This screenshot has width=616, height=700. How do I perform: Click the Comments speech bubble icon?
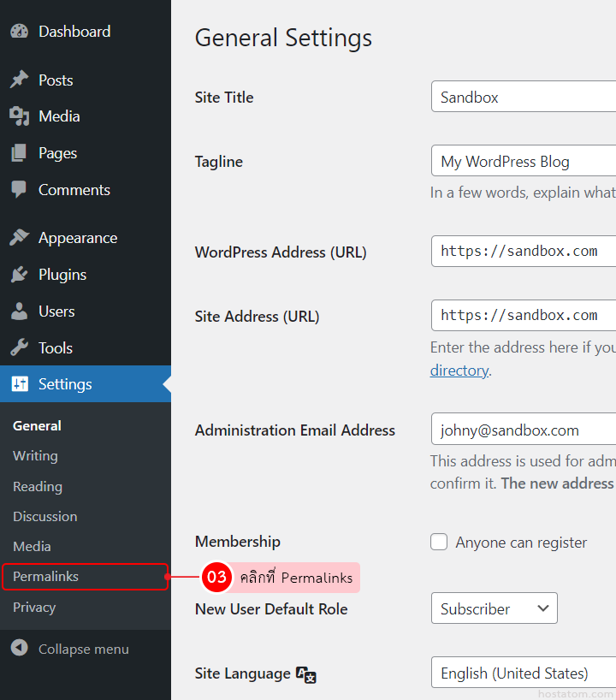tap(19, 190)
